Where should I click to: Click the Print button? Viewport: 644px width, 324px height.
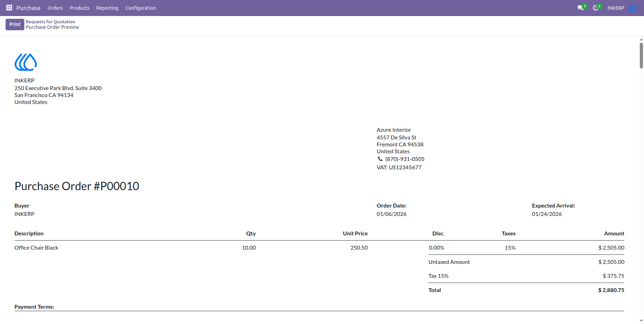15,24
